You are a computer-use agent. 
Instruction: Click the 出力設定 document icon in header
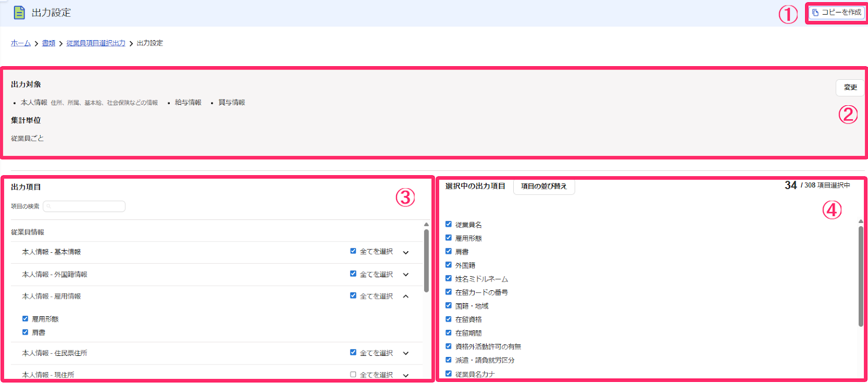[x=19, y=12]
